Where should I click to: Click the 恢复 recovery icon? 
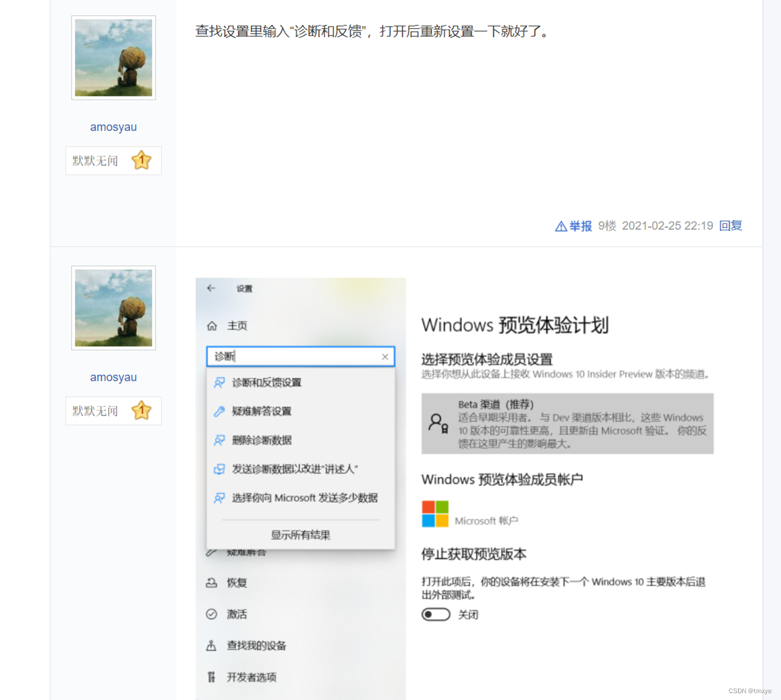(212, 583)
